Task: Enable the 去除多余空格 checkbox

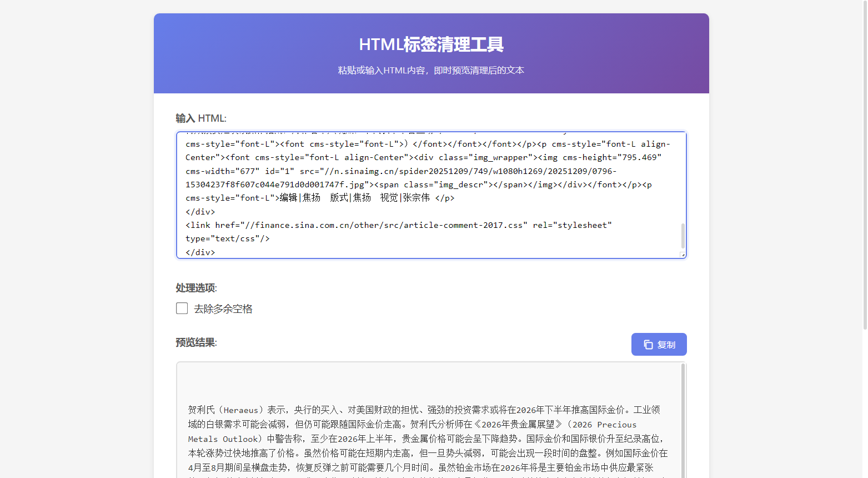Action: 182,308
